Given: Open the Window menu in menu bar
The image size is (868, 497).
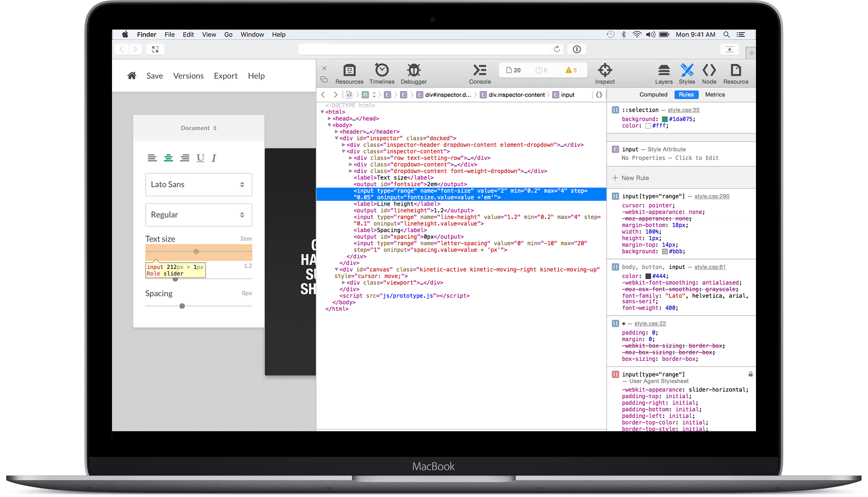Looking at the screenshot, I should [x=252, y=34].
